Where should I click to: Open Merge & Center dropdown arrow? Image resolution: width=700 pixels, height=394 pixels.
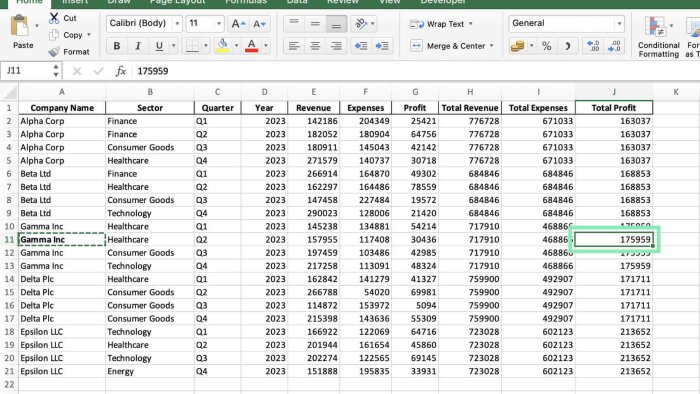(x=492, y=46)
